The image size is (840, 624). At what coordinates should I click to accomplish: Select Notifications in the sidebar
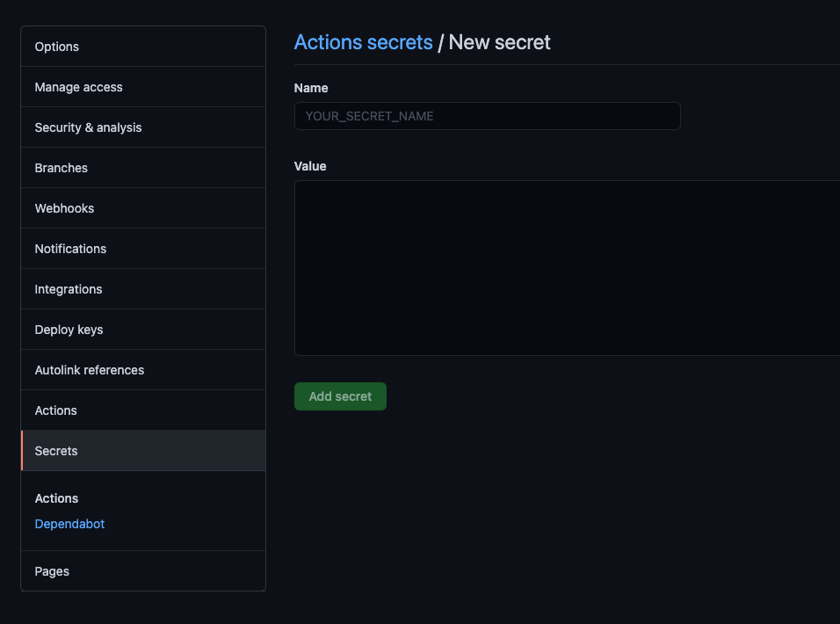(143, 249)
